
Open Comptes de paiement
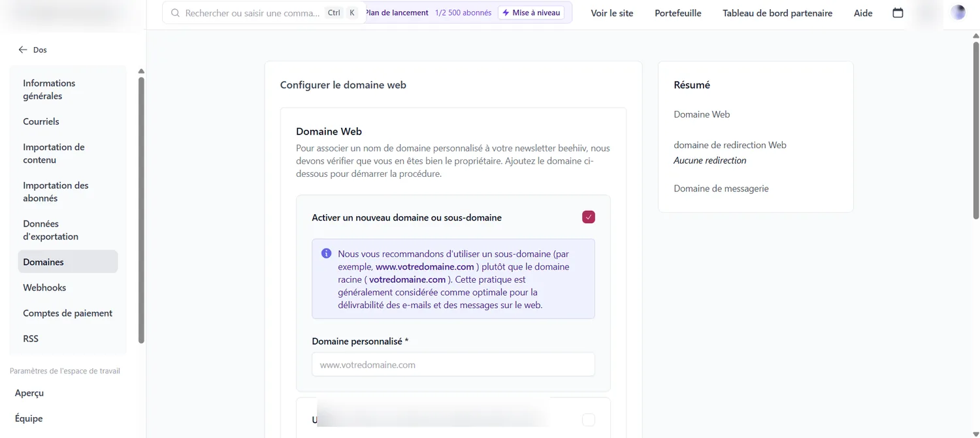click(68, 313)
